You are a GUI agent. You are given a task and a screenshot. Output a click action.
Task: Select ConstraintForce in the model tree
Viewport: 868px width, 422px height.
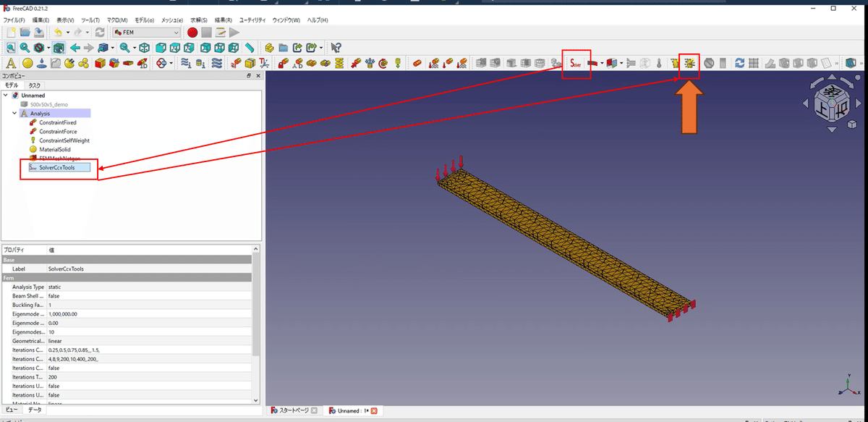click(58, 131)
